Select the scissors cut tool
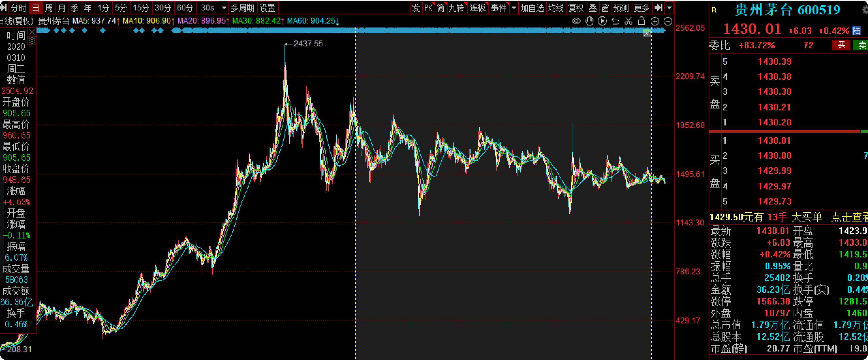The image size is (868, 360). pos(628,21)
